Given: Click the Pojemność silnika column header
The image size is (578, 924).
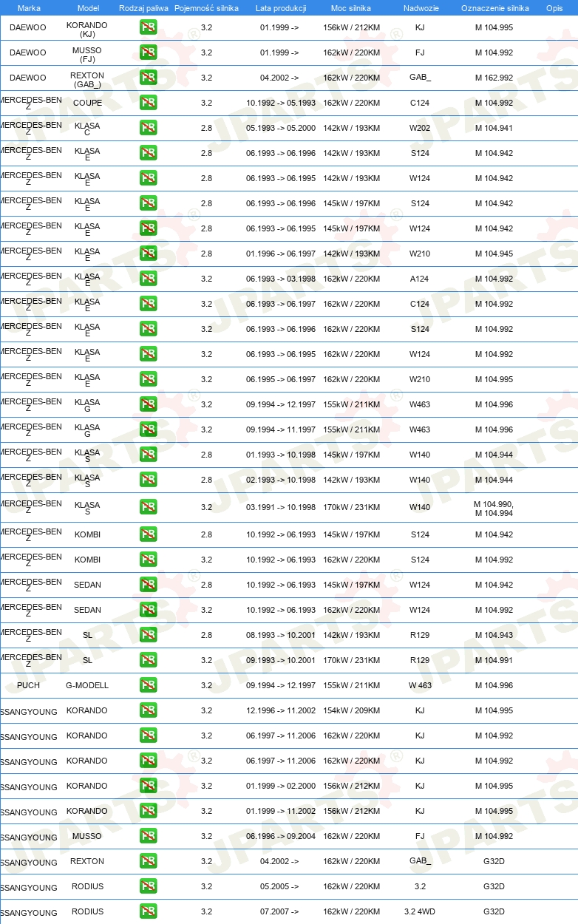Looking at the screenshot, I should pos(206,8).
